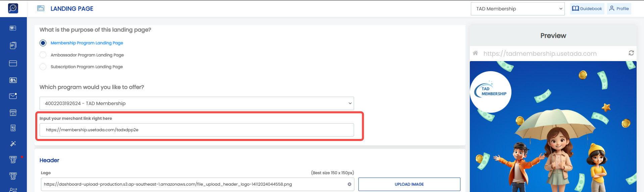This screenshot has height=192, width=644.
Task: Click the preview URL tadmembership.usetada.com
Action: pos(540,53)
